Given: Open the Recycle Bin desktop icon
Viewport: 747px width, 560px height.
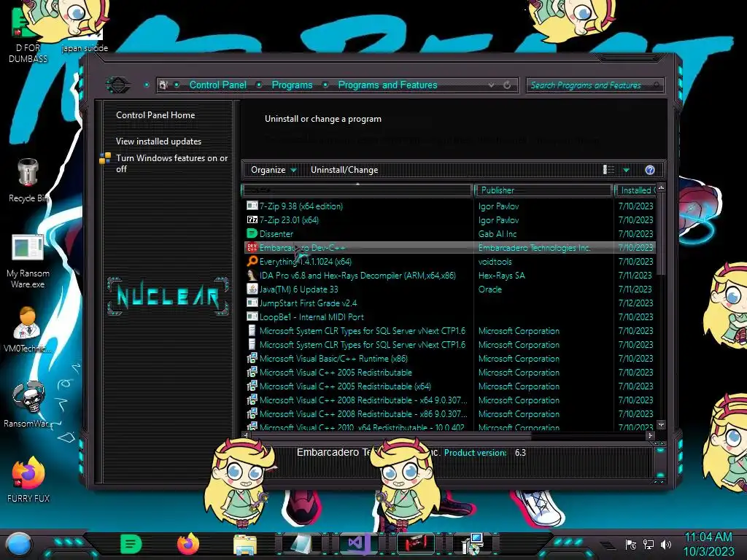Looking at the screenshot, I should (28, 181).
